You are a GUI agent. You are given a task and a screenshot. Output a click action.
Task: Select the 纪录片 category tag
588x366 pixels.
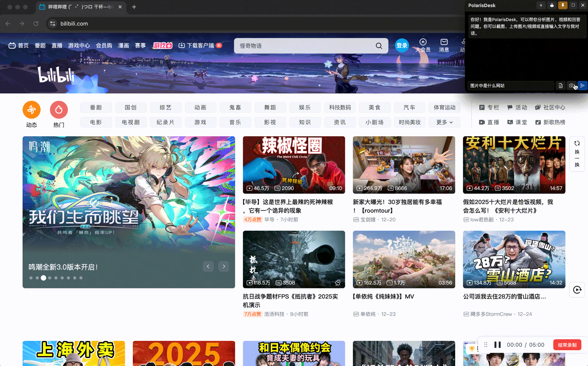[x=165, y=122]
